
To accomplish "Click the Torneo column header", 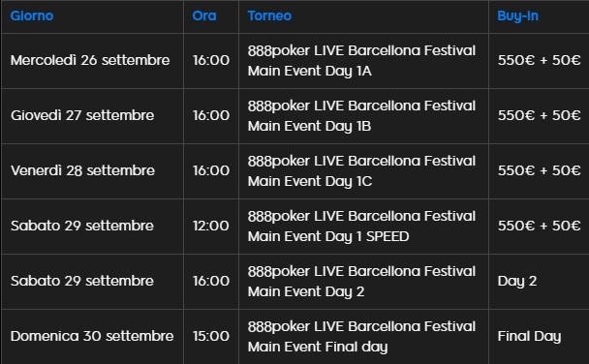I will tap(269, 15).
